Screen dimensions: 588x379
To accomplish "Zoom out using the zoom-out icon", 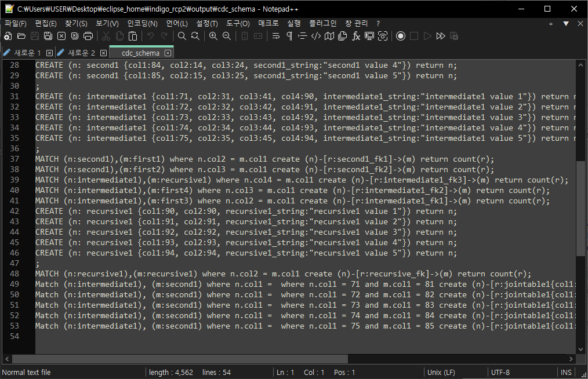I will click(x=227, y=36).
